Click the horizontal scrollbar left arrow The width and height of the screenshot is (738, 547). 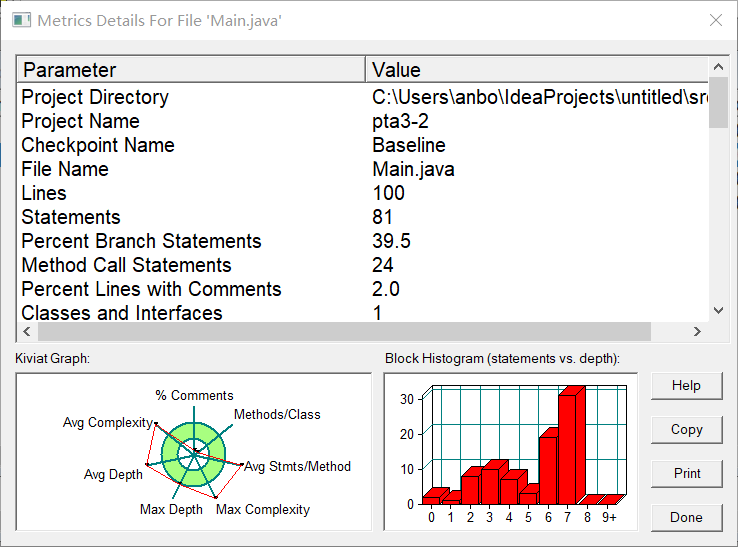tap(27, 331)
